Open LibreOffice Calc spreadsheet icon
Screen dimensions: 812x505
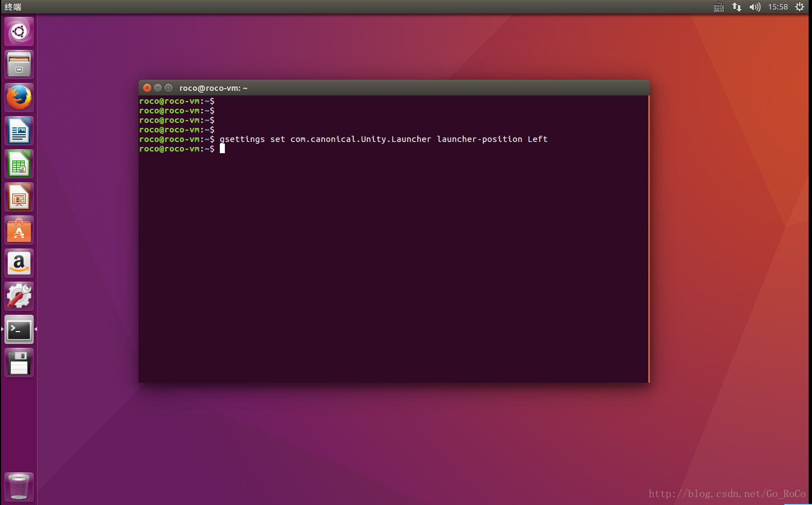click(x=19, y=164)
